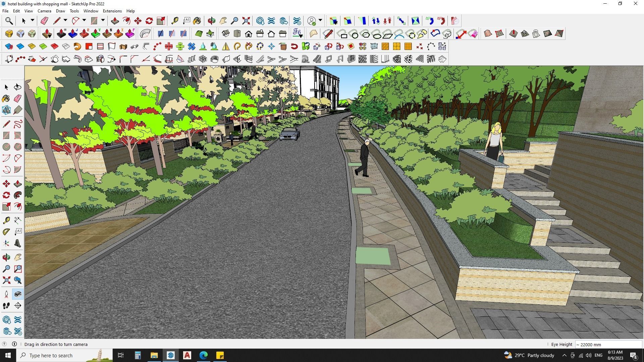
Task: Expand the Rectangle shape dropdown arrow
Action: coord(103,20)
